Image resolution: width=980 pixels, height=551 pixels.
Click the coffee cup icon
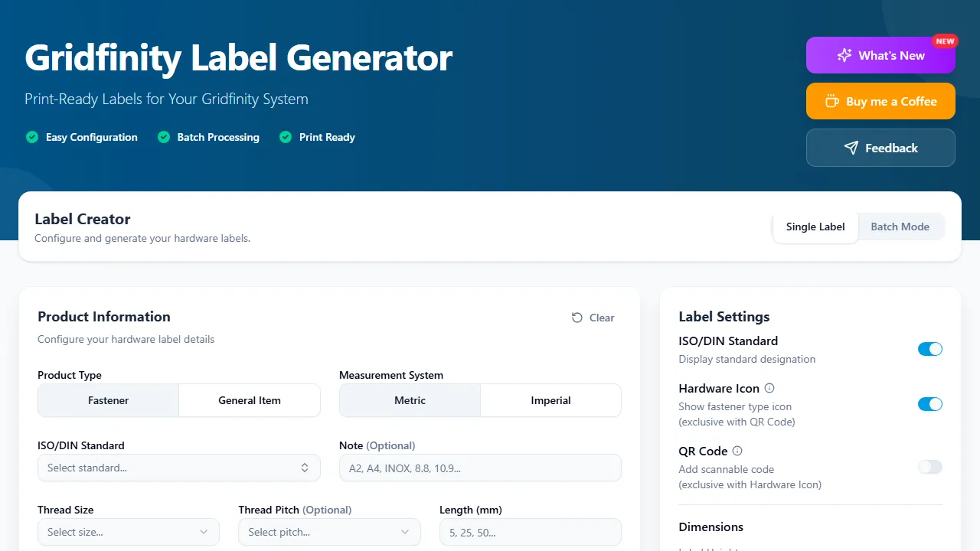coord(831,101)
